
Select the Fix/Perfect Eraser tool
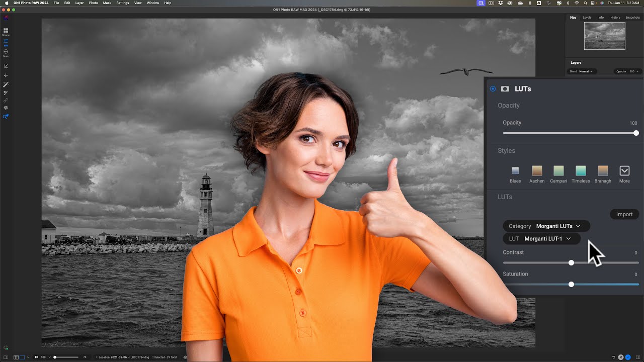tap(6, 108)
